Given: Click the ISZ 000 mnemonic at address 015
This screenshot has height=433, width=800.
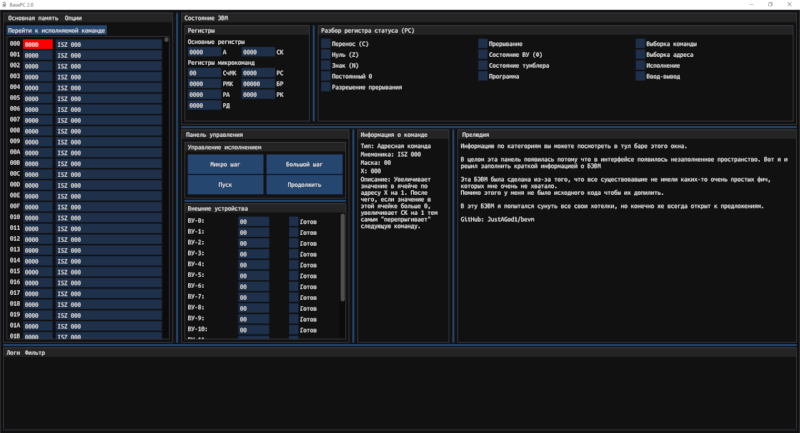Looking at the screenshot, I should [109, 272].
